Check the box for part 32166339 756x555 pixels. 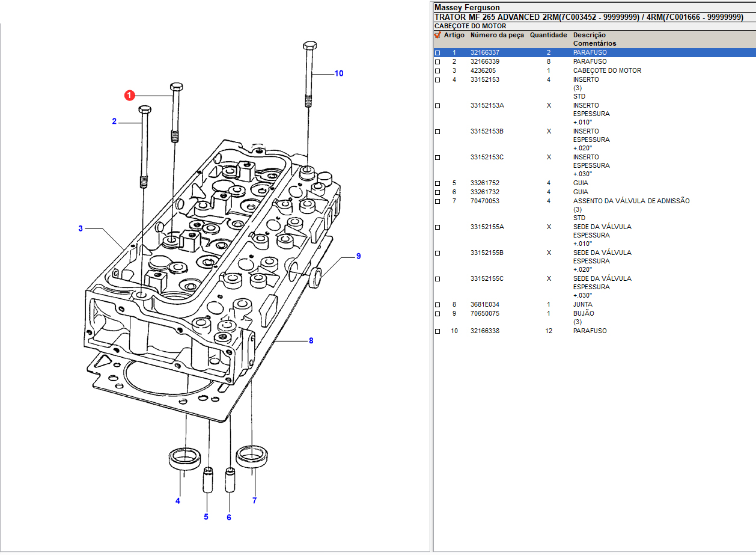pos(437,62)
